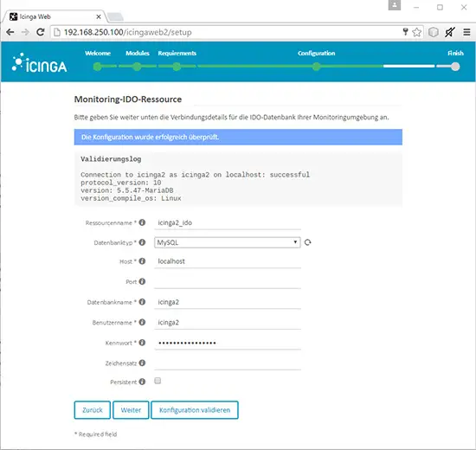This screenshot has height=450, width=476.
Task: Click the Validierungslog heading
Action: 111,159
